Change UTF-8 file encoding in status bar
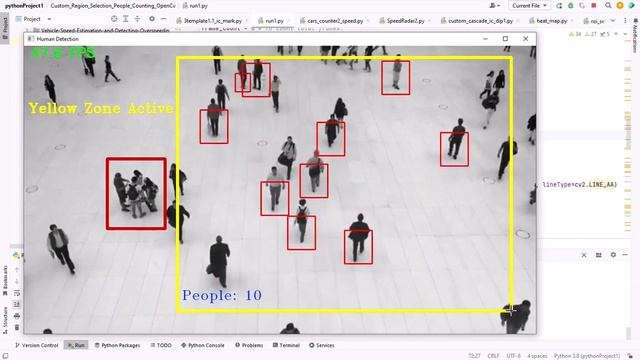The image size is (640, 360). [513, 356]
